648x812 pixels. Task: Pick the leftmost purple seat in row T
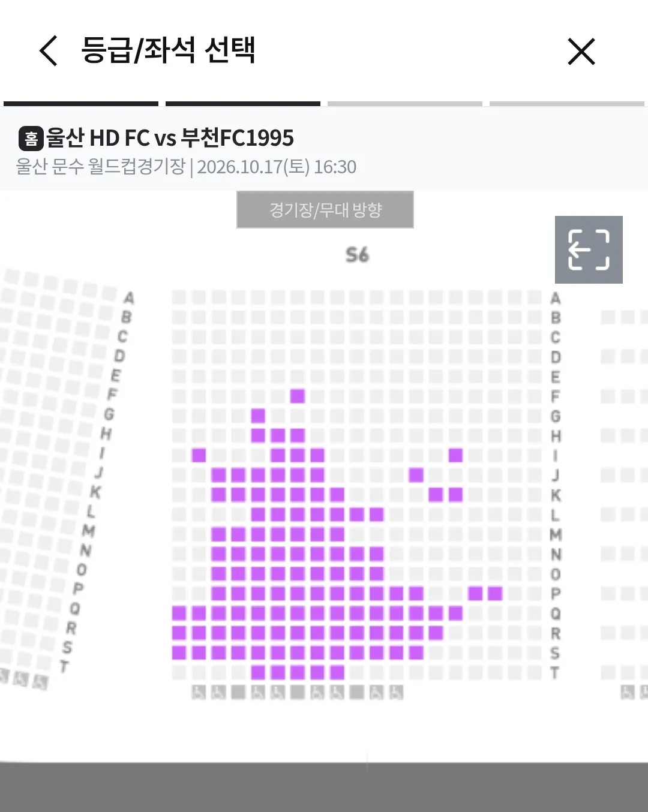click(x=258, y=672)
